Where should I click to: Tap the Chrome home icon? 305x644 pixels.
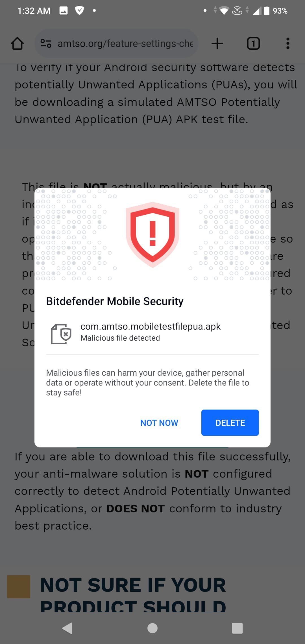point(18,43)
